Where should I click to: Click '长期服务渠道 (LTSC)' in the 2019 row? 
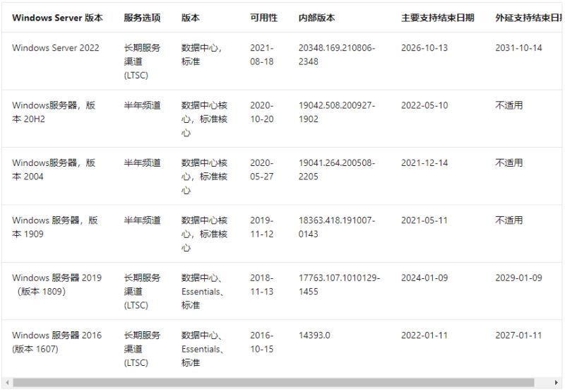point(142,292)
